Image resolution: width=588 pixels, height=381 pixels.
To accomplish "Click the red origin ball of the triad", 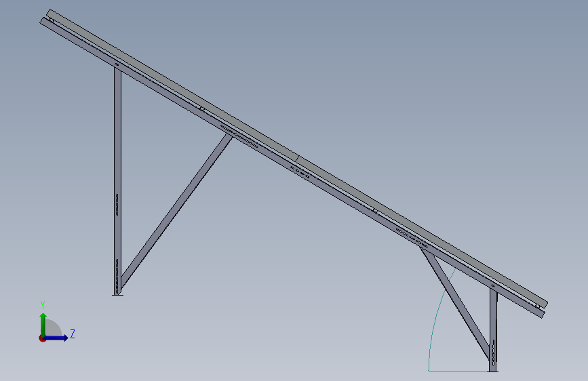I will coord(41,338).
